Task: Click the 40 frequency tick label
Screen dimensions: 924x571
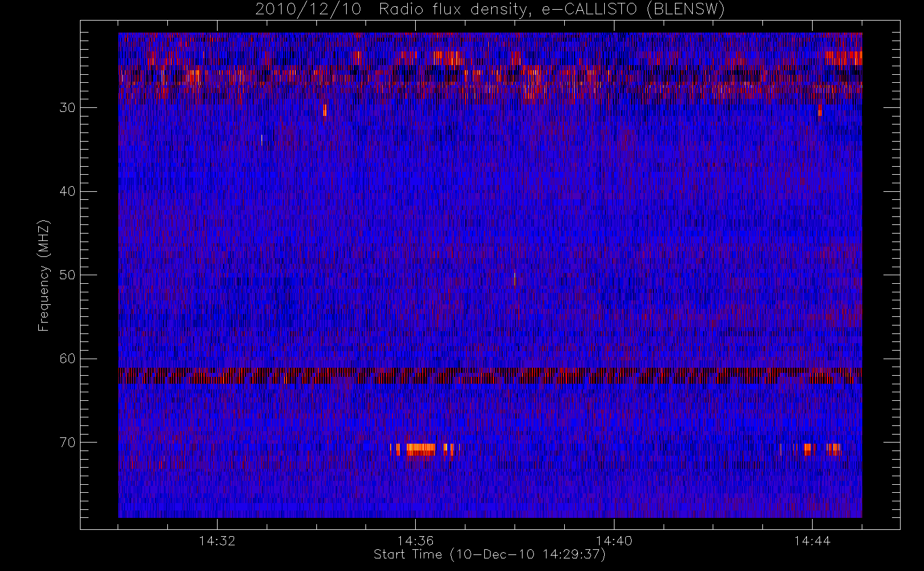Action: coord(67,191)
